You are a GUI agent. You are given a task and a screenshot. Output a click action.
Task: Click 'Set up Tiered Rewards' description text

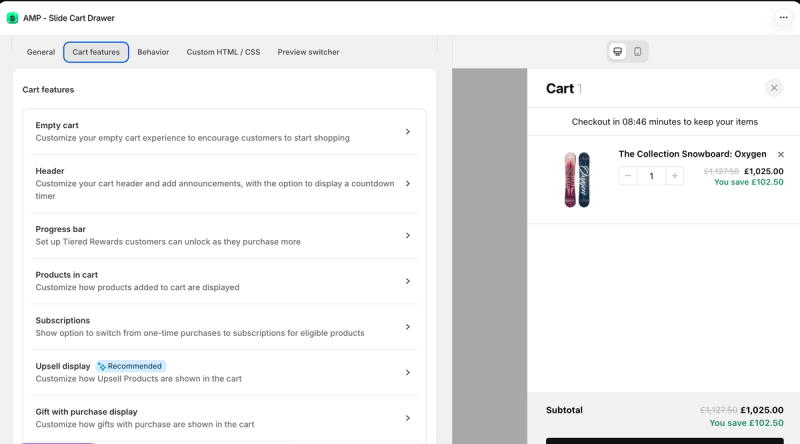coord(168,242)
